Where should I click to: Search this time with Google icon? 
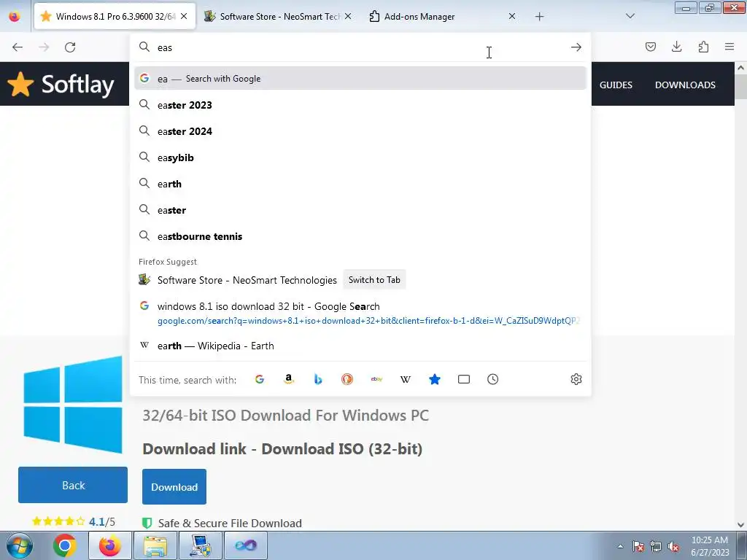click(260, 379)
